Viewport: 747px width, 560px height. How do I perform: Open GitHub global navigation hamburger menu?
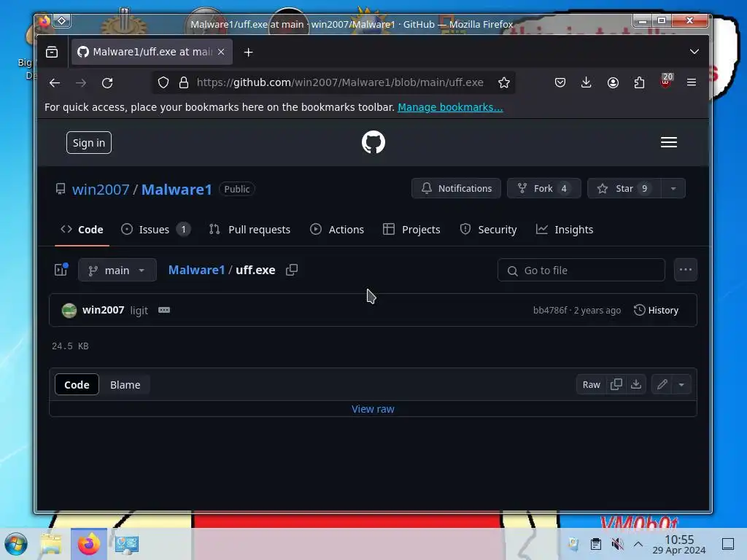(x=669, y=142)
